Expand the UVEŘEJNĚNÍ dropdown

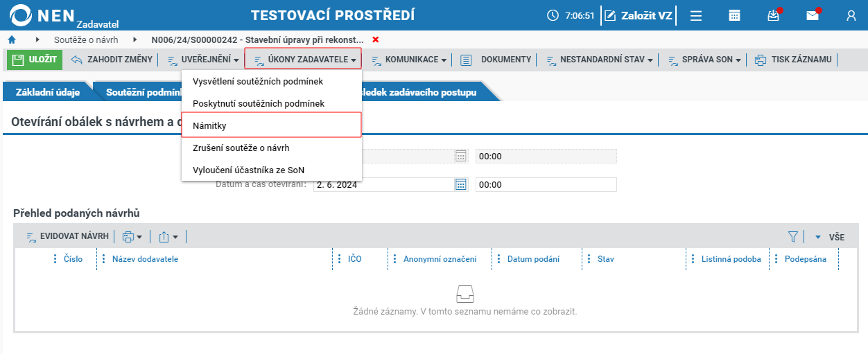(x=203, y=60)
